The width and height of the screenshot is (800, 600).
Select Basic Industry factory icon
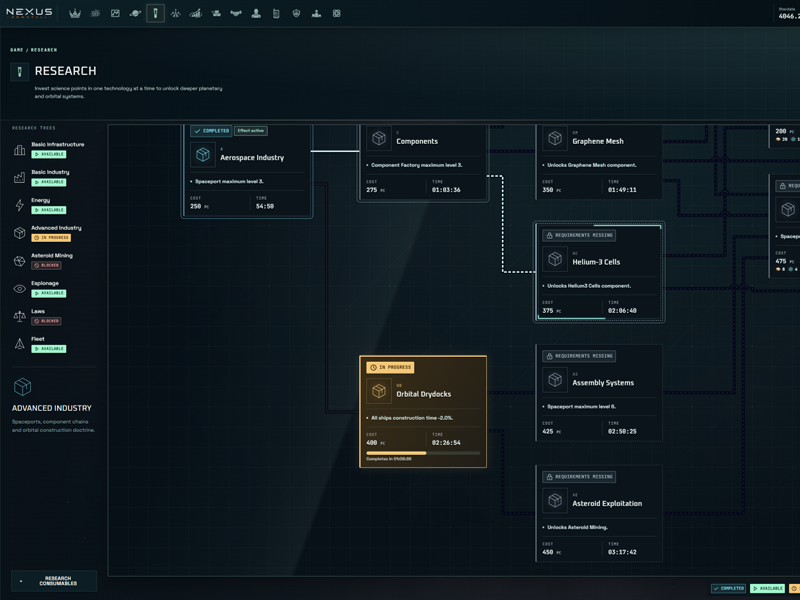click(x=19, y=178)
